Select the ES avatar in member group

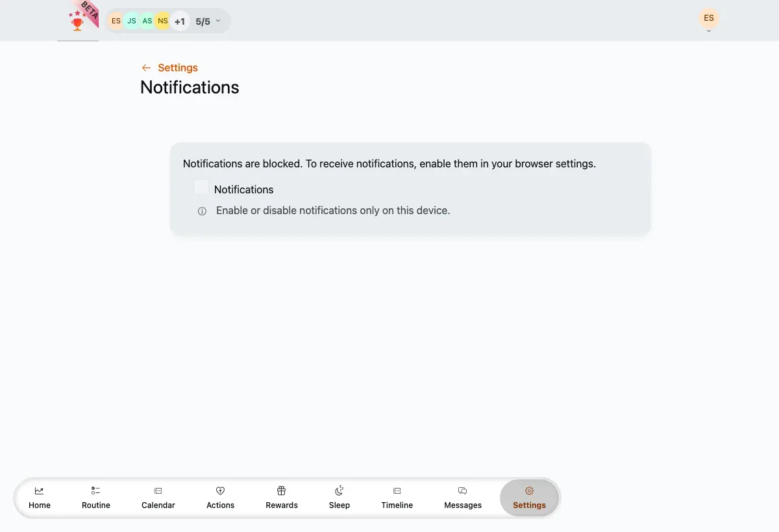click(x=116, y=21)
